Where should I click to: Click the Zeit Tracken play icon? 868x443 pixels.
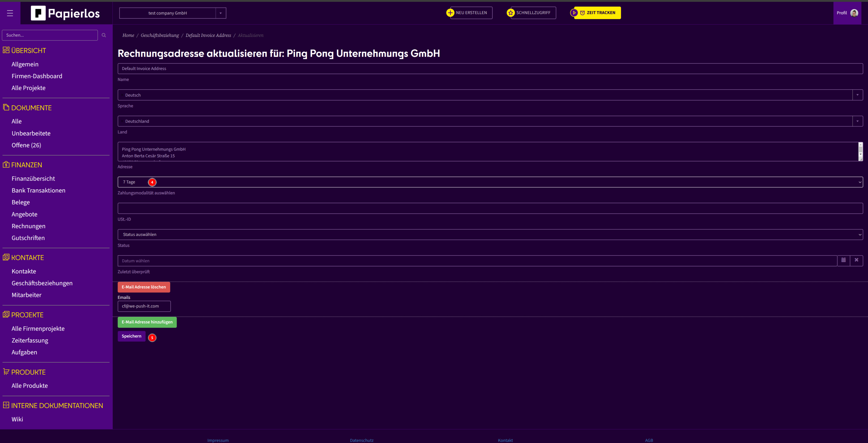(574, 13)
